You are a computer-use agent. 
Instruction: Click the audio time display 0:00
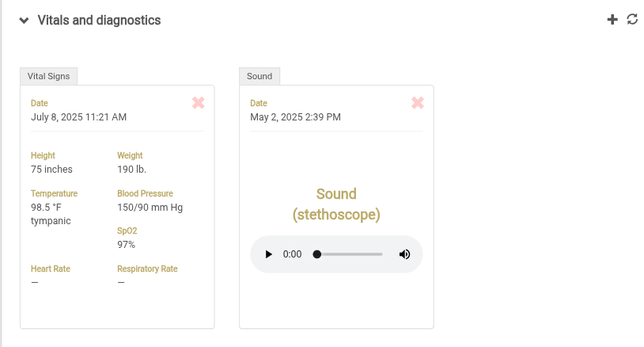[x=293, y=254]
